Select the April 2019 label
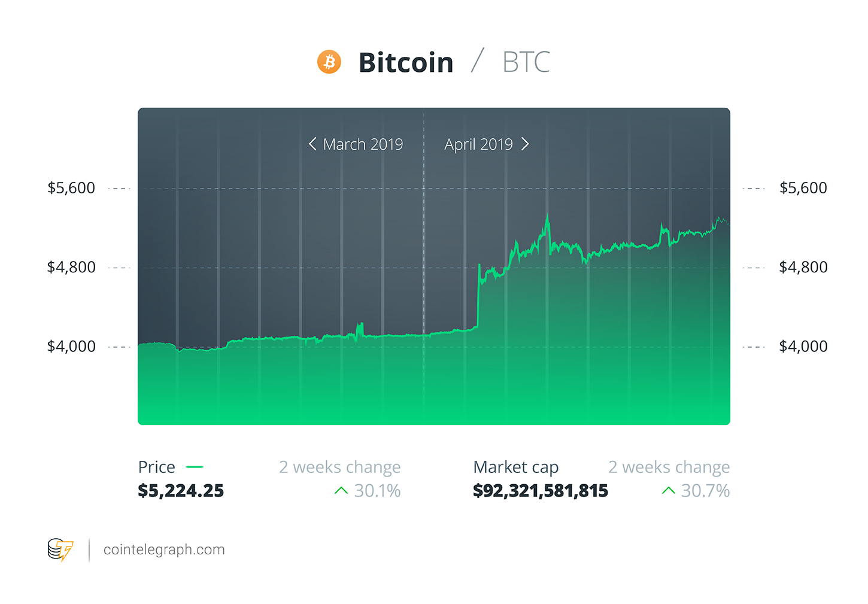The image size is (868, 604). click(x=478, y=144)
